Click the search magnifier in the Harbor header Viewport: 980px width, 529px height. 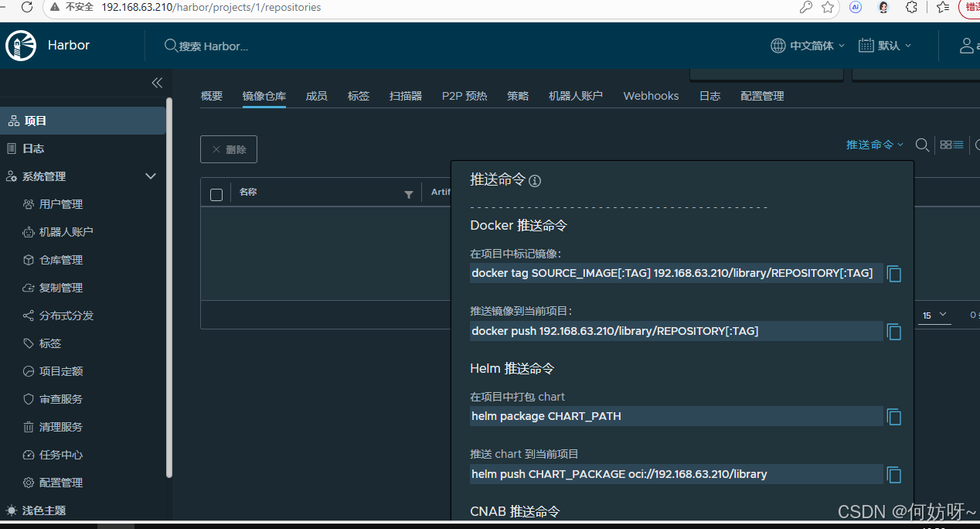point(171,46)
